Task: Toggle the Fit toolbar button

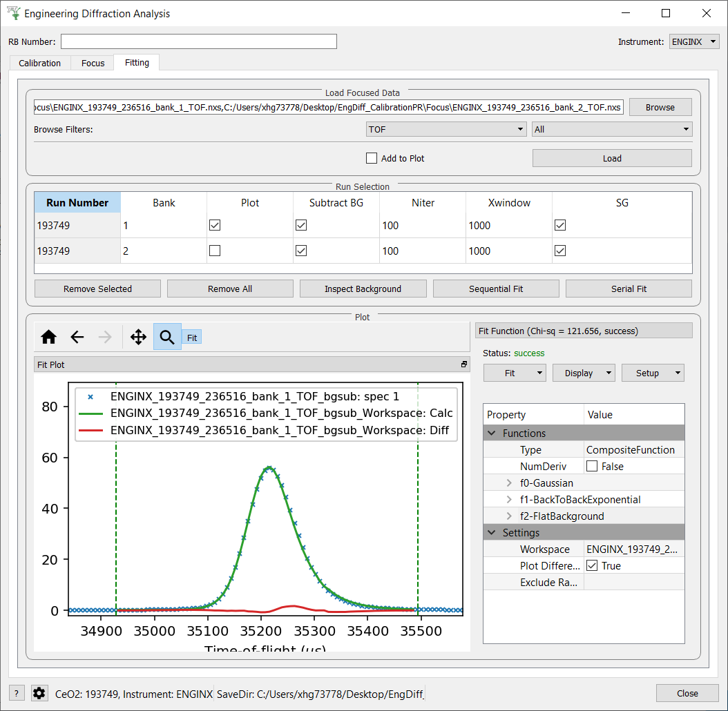Action: (192, 338)
